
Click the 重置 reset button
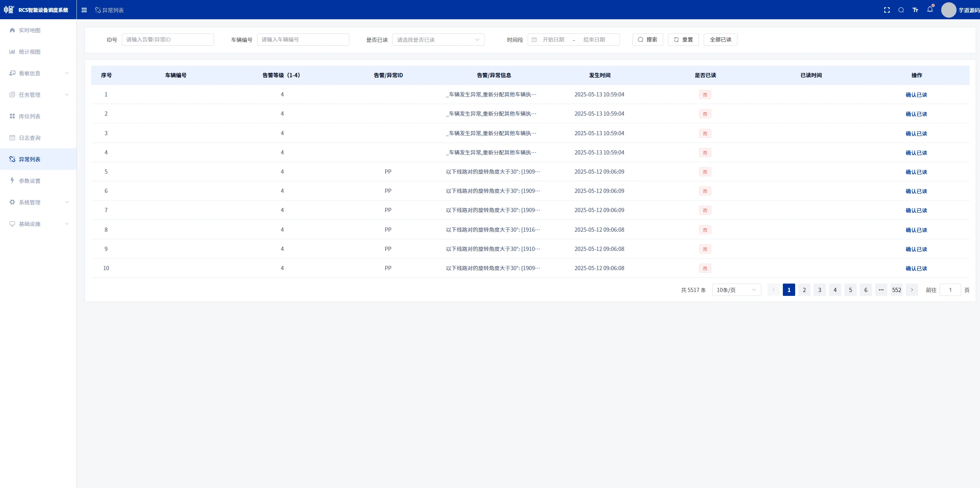683,40
